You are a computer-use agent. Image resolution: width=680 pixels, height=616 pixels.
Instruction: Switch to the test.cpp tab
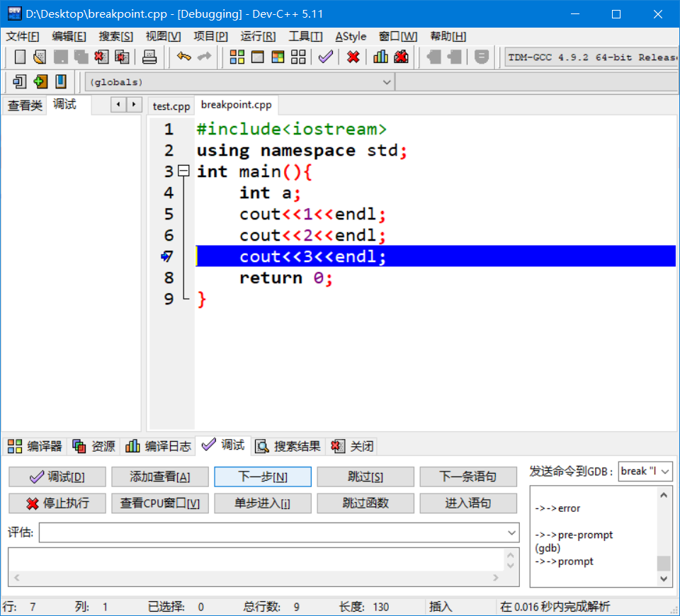coord(171,105)
